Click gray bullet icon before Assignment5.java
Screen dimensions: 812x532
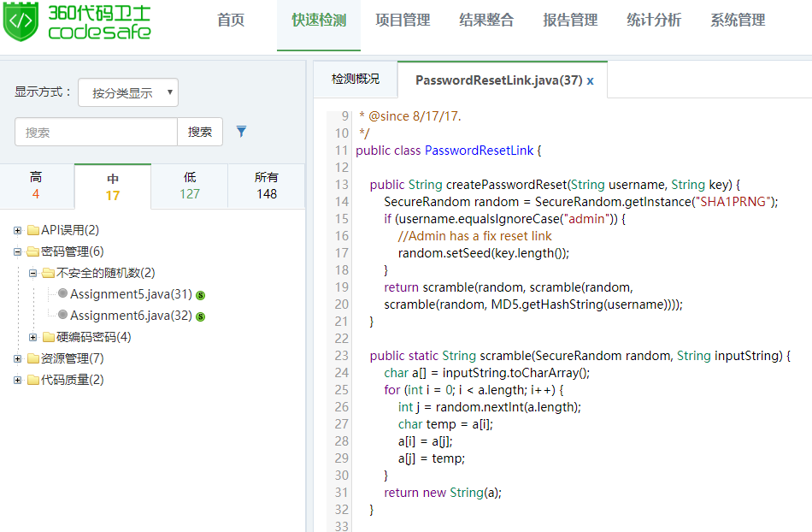coord(62,293)
